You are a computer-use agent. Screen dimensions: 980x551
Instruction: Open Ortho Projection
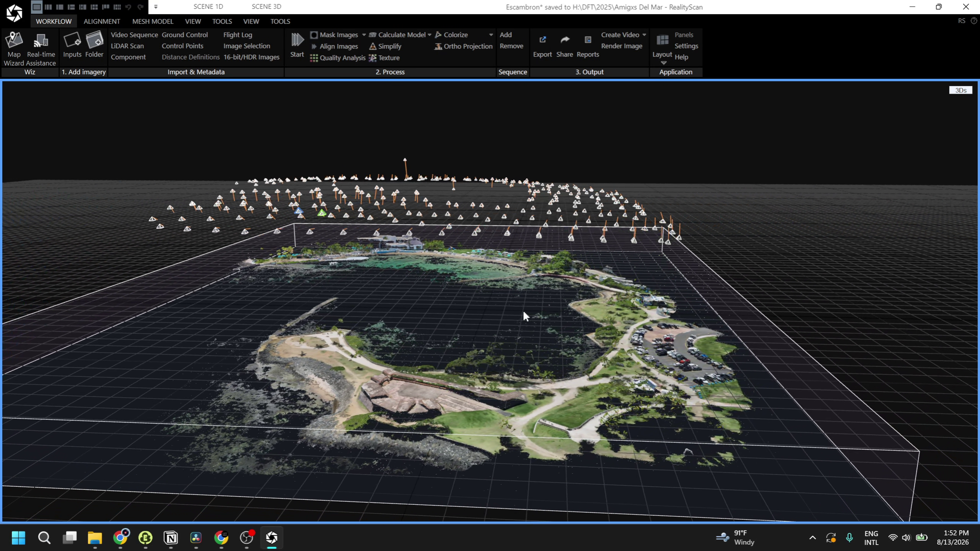point(463,46)
